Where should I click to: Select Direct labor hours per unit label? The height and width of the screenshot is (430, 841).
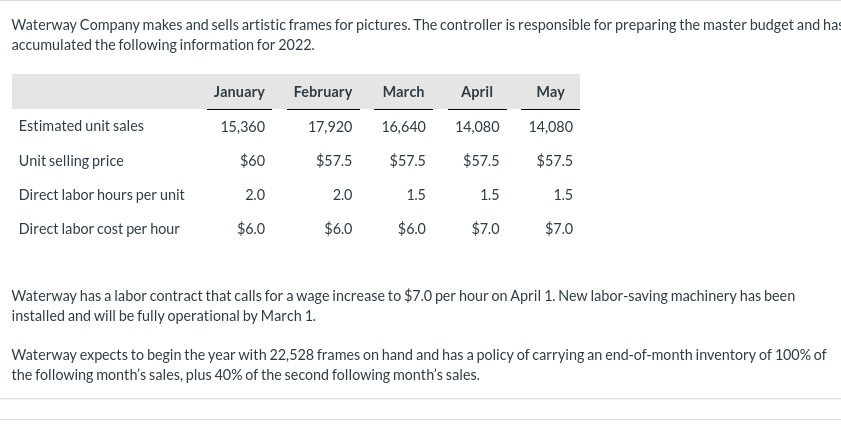[101, 195]
